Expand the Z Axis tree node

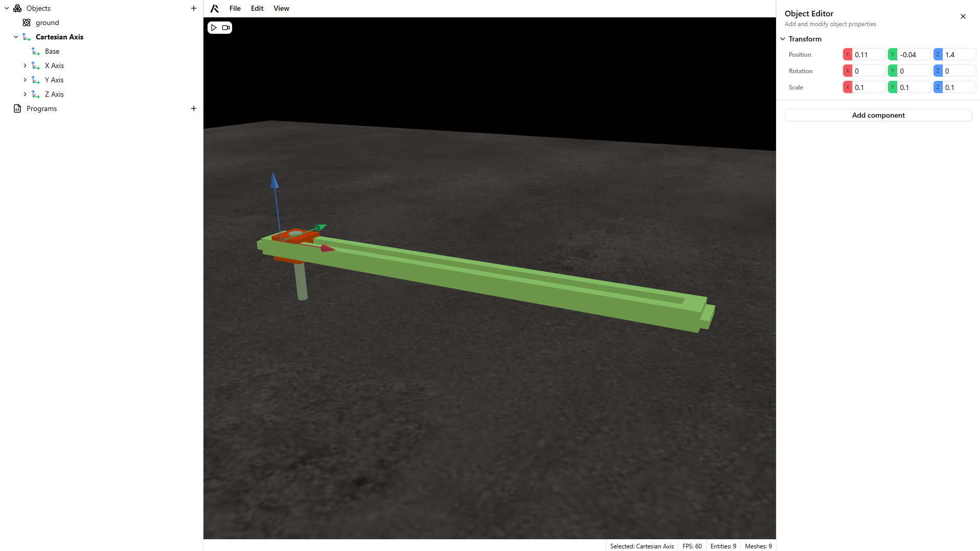click(x=25, y=94)
